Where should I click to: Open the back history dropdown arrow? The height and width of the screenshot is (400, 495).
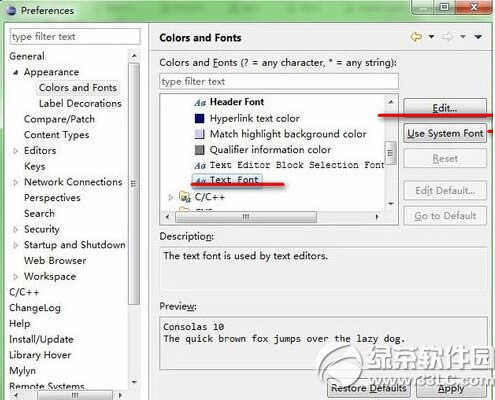click(x=431, y=37)
